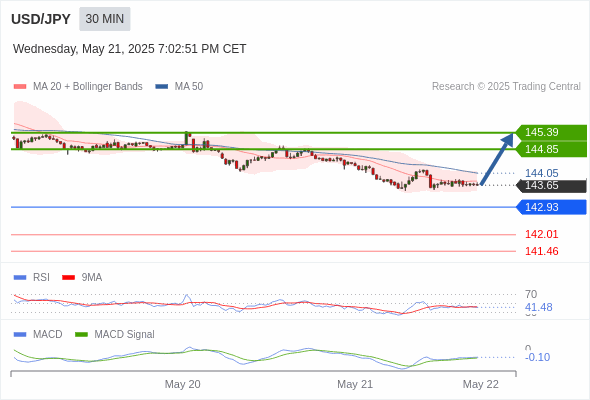Click the May 20 date axis label
Screen dimensions: 590x400
pos(182,384)
